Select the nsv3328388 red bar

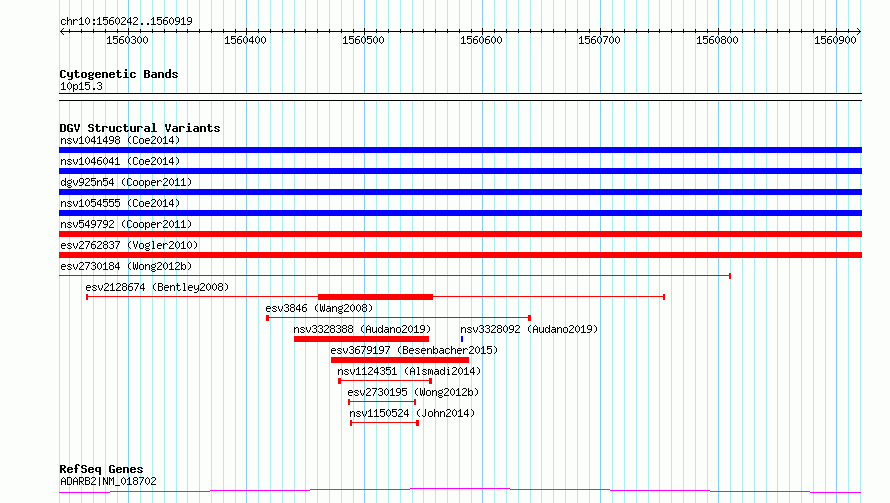tap(362, 339)
